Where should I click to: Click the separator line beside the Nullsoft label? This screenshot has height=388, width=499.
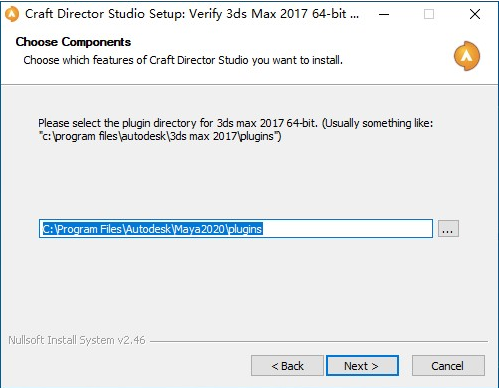[319, 341]
